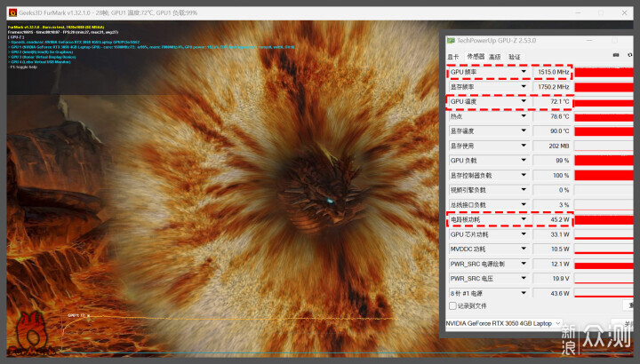640x364 pixels.
Task: Click the 1515.0 MHz GPU clock value
Action: (x=552, y=72)
